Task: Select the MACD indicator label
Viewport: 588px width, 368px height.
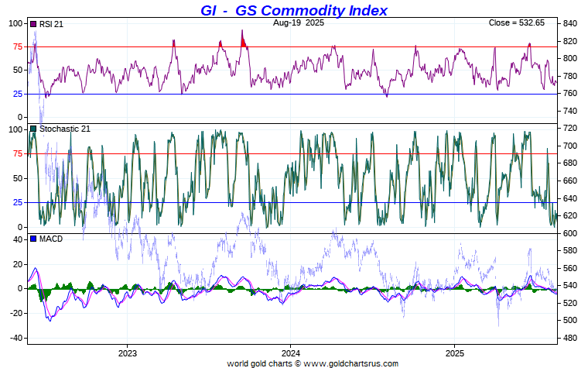Action: [x=51, y=239]
